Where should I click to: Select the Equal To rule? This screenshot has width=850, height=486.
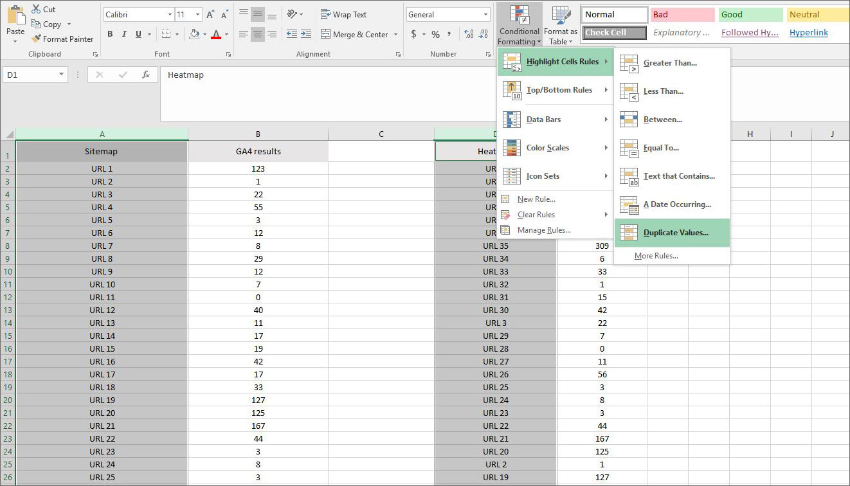(672, 147)
